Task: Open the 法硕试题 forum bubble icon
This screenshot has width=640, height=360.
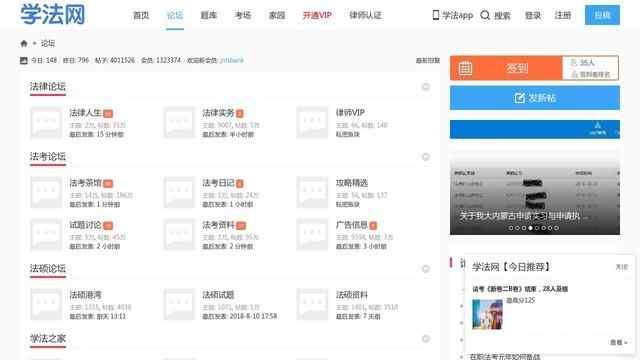Action: [x=179, y=304]
